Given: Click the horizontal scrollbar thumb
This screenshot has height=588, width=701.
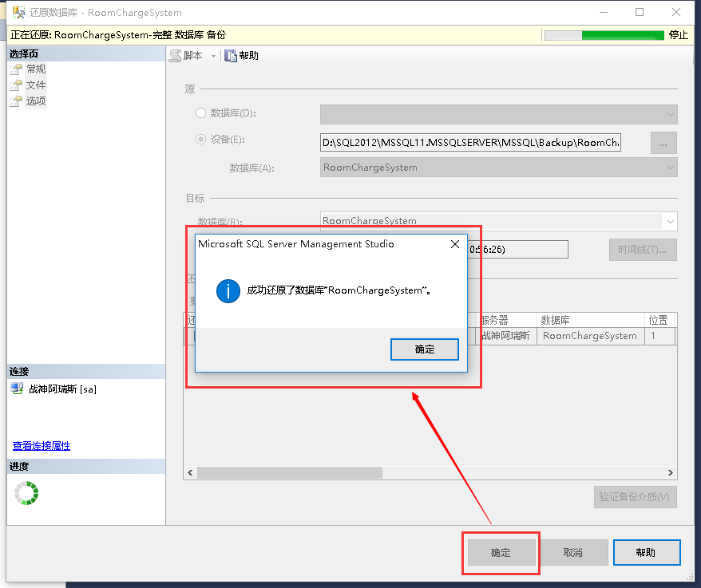Looking at the screenshot, I should pyautogui.click(x=289, y=473).
